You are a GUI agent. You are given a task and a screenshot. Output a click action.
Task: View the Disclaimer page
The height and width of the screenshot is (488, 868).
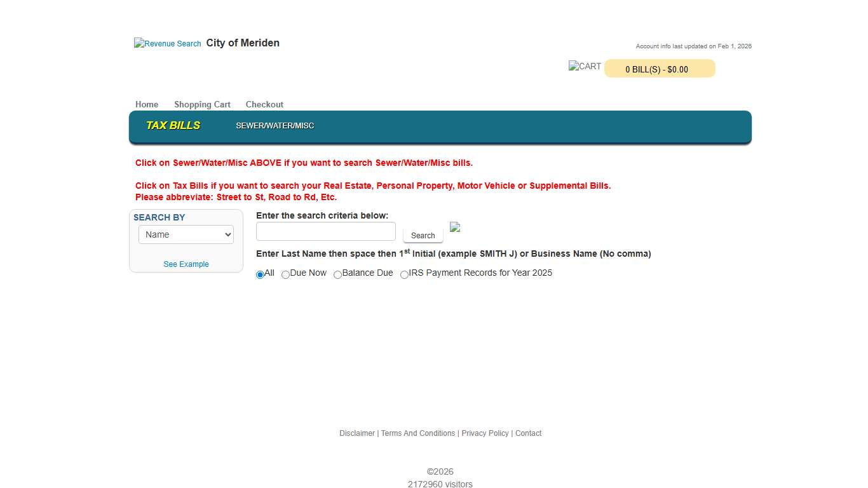click(x=357, y=433)
